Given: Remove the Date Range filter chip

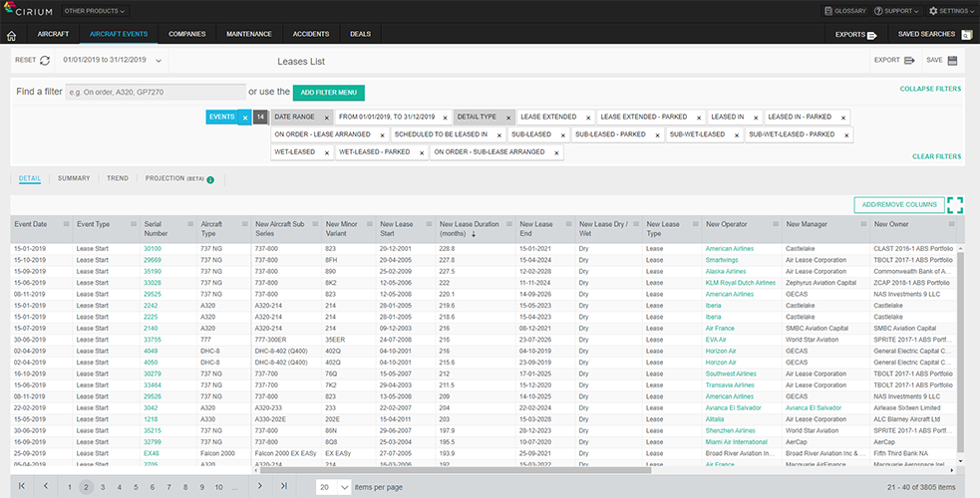Looking at the screenshot, I should point(326,118).
